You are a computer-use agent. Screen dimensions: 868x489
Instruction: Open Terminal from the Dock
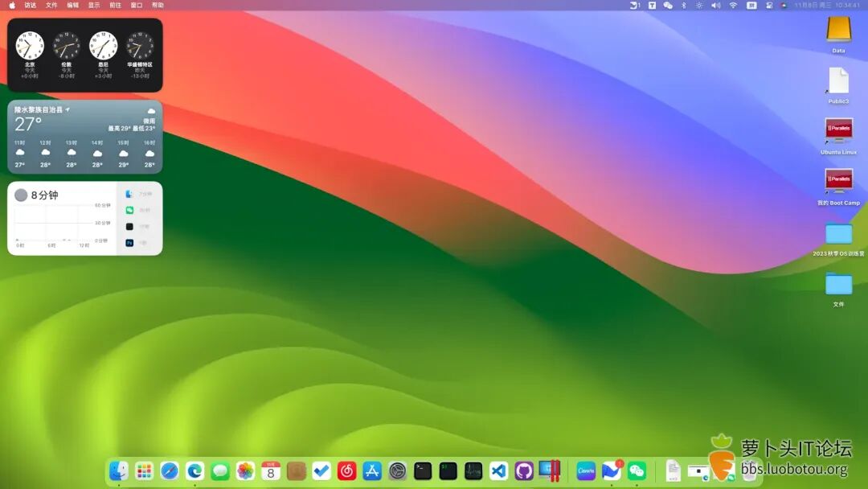click(421, 471)
